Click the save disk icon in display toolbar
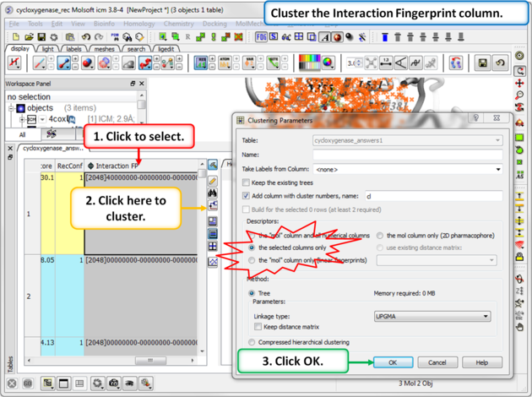 tap(482, 63)
